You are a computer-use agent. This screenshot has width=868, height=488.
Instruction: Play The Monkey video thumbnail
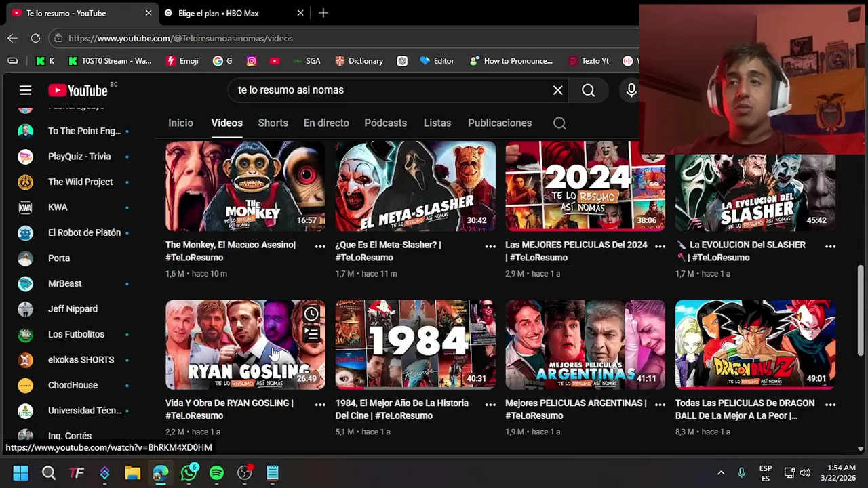click(245, 186)
